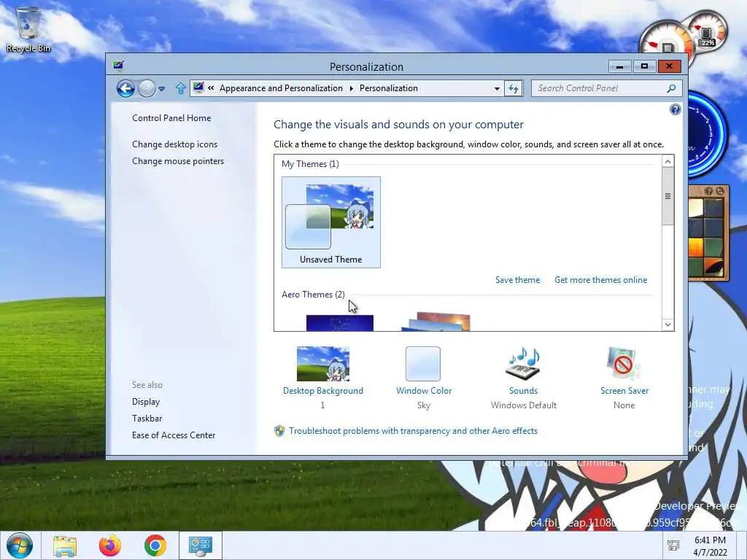Maximize the Personalization window
The width and height of the screenshot is (747, 560).
pos(644,66)
